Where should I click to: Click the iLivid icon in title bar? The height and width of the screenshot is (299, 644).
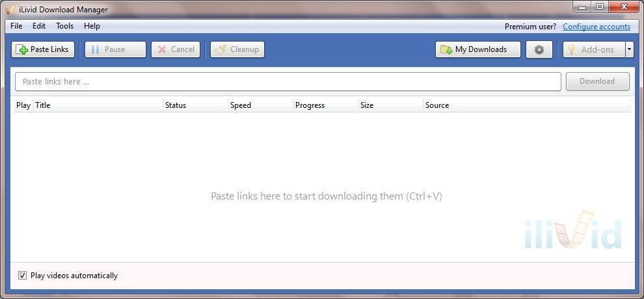coord(10,9)
